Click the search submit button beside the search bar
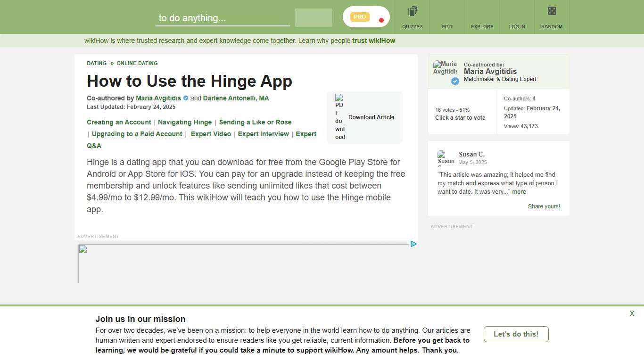This screenshot has width=644, height=362. [x=313, y=17]
